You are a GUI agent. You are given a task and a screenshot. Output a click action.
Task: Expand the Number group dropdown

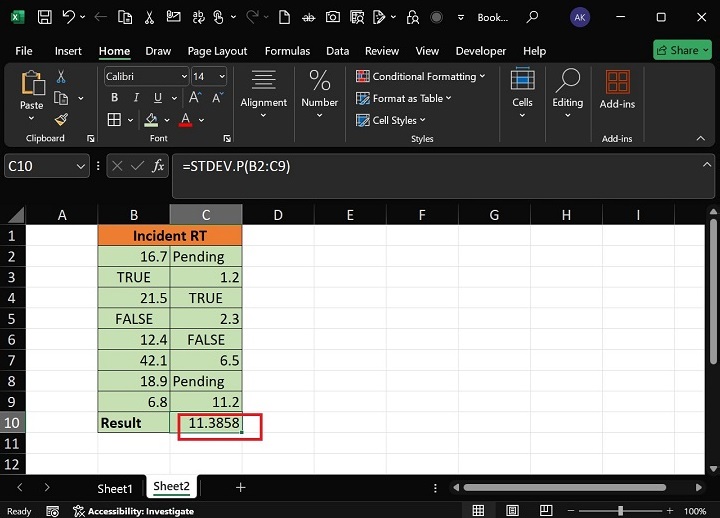[320, 116]
